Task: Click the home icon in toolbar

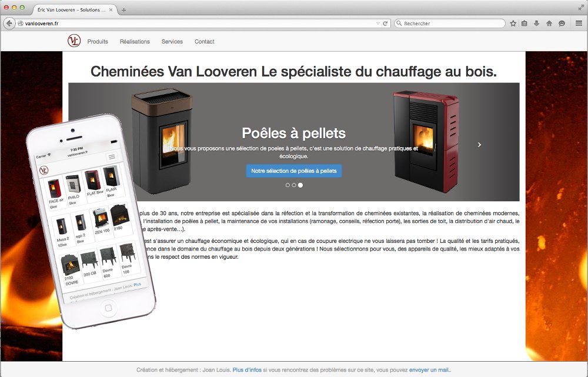Action: (x=549, y=24)
